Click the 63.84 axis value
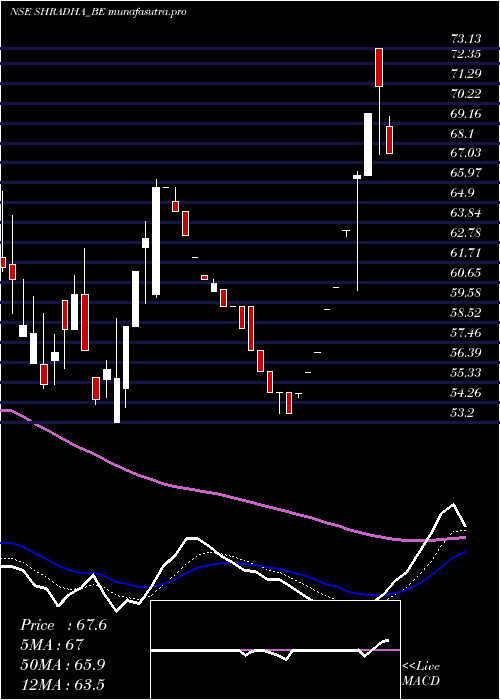 pyautogui.click(x=466, y=212)
